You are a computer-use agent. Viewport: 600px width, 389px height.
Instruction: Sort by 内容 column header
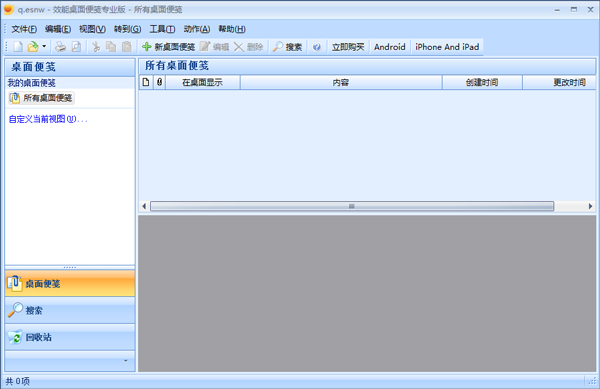click(x=341, y=82)
